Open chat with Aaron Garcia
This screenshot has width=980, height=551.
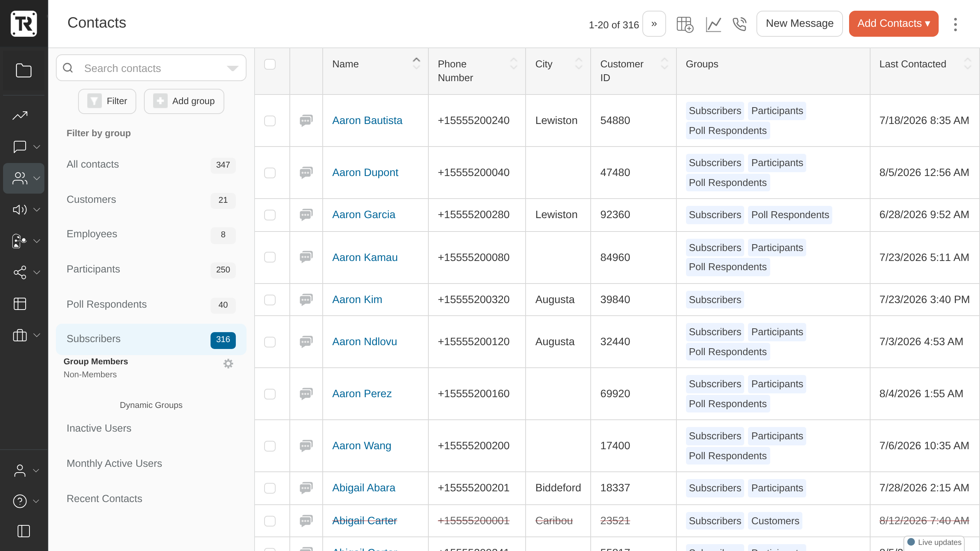(306, 215)
